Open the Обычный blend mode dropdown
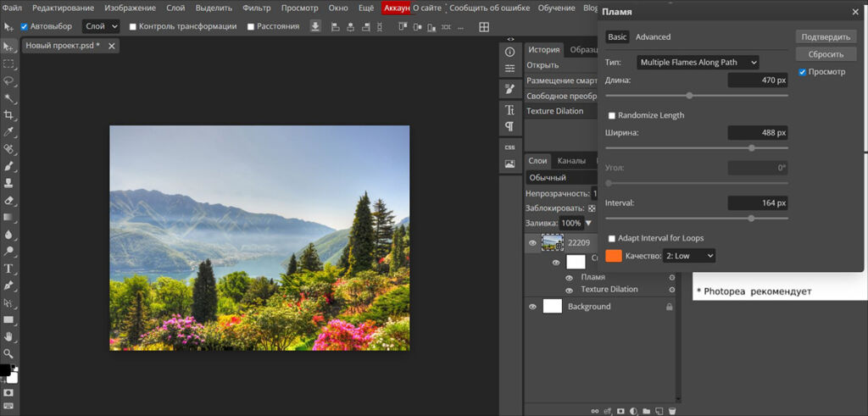 point(561,178)
